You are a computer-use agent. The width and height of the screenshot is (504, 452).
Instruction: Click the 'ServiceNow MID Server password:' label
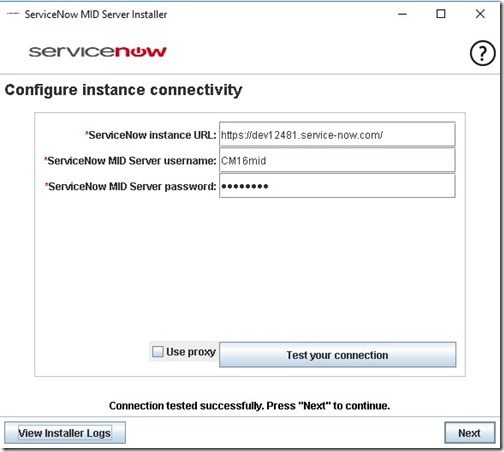131,186
